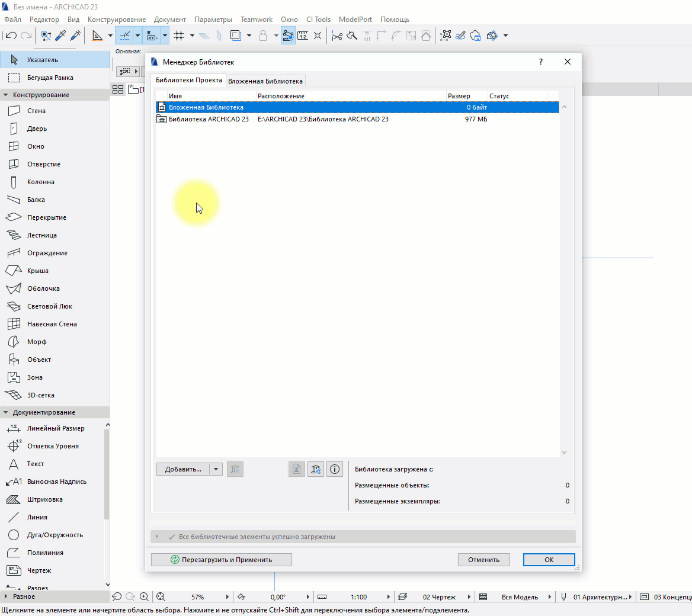Click the Undo arrow in toolbar
The width and height of the screenshot is (692, 616).
coord(11,36)
